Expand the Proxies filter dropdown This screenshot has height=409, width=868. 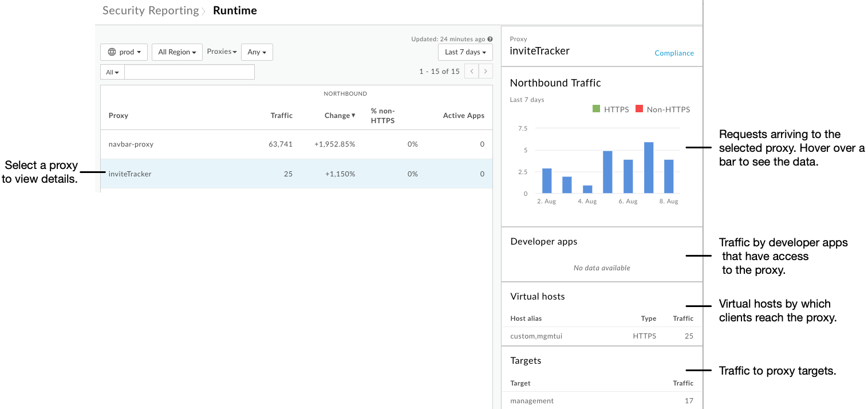[x=222, y=51]
